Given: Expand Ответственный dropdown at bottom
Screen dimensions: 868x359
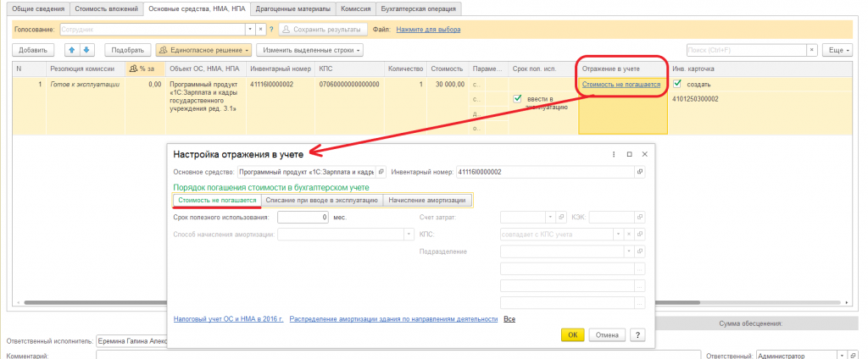Looking at the screenshot, I should [843, 356].
